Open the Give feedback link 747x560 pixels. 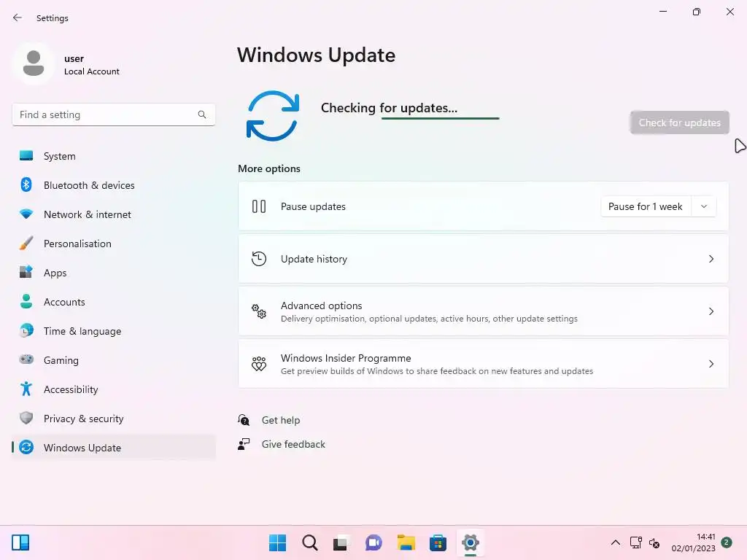click(x=293, y=444)
